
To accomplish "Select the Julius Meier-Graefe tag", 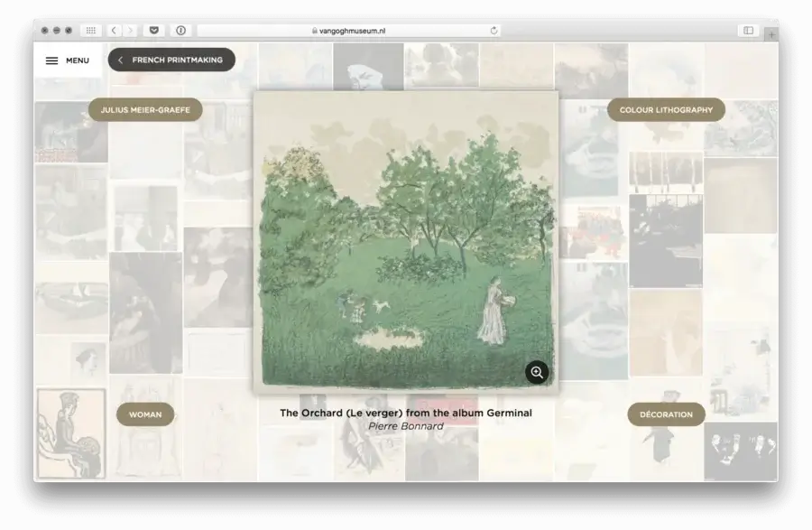I will pos(145,110).
